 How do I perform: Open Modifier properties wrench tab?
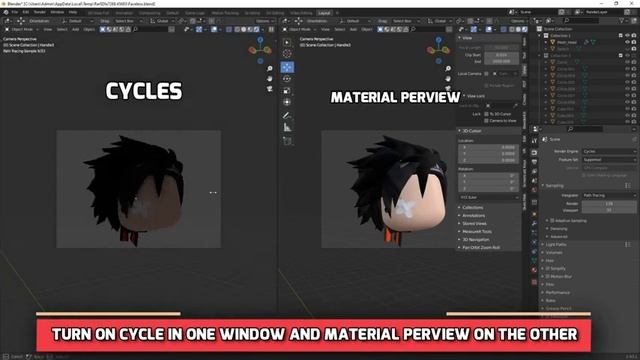coord(534,223)
